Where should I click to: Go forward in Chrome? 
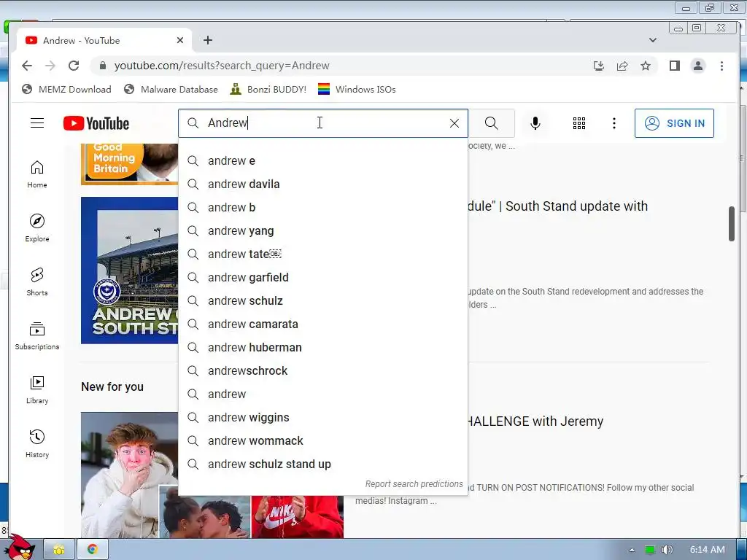(50, 66)
